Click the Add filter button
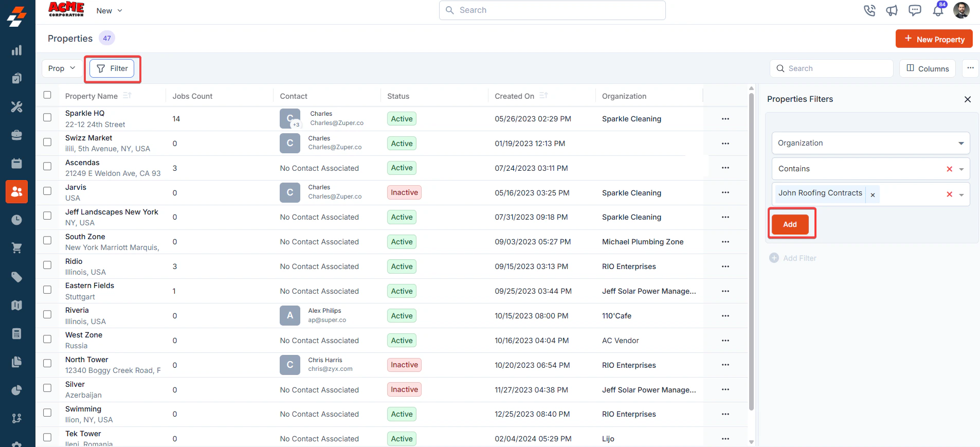 790,224
